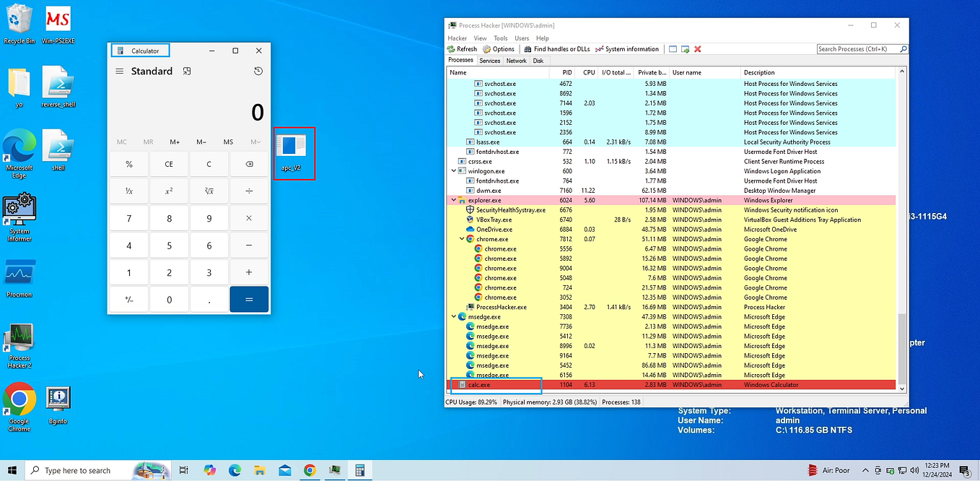Click the red X terminate icon in toolbar
This screenshot has height=481, width=980.
click(696, 48)
